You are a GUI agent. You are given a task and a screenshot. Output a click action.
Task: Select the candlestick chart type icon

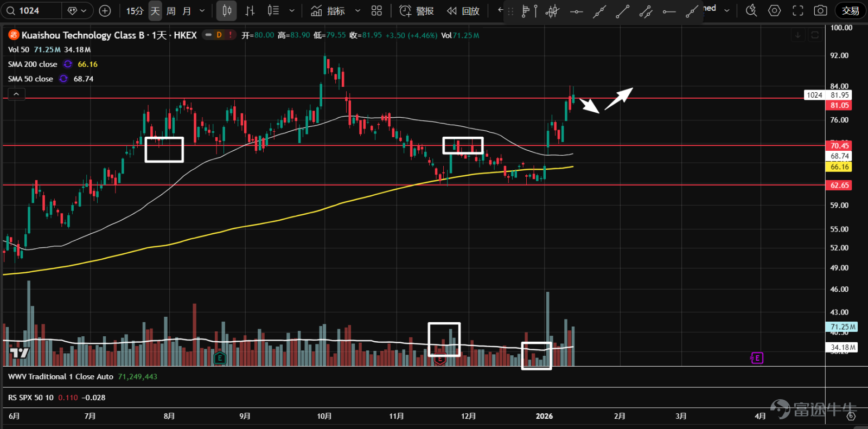227,11
